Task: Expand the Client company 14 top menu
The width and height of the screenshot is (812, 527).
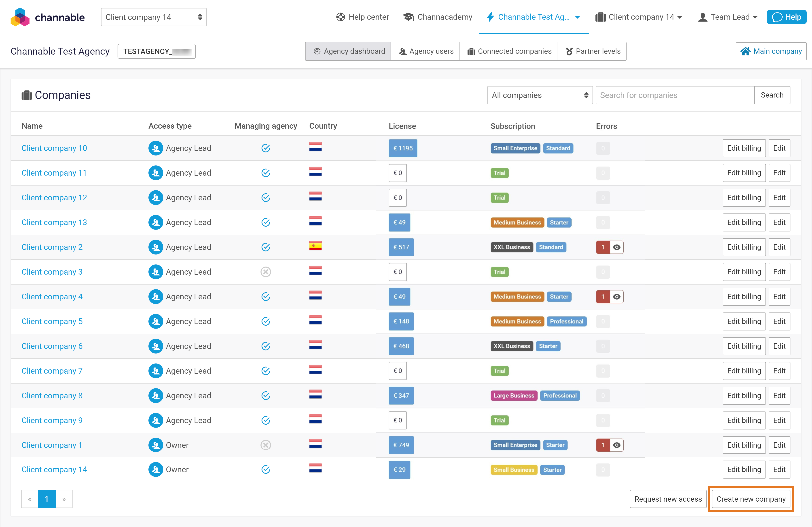Action: pyautogui.click(x=639, y=17)
